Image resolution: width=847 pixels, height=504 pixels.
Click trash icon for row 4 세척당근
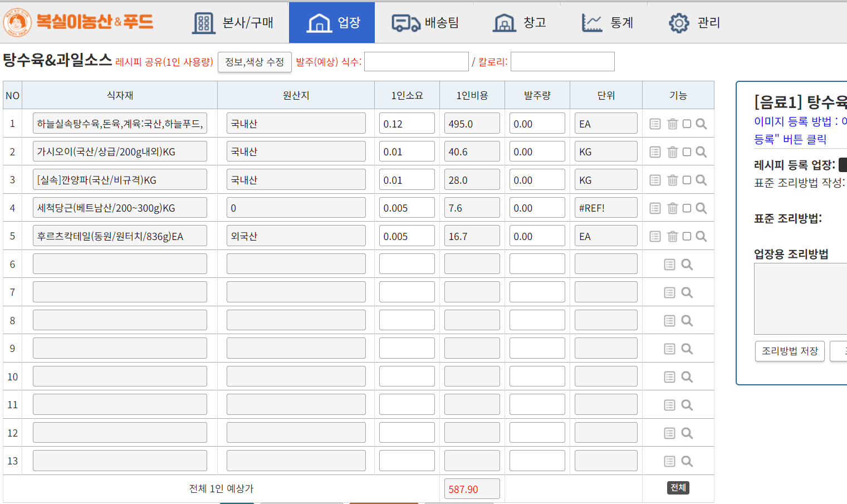click(x=672, y=208)
